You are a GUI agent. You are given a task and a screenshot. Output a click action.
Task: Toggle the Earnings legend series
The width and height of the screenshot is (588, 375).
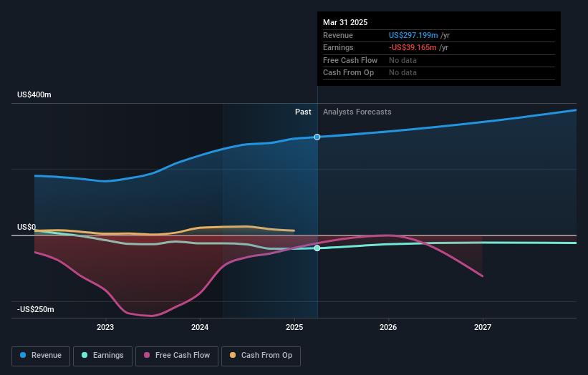[x=102, y=356]
